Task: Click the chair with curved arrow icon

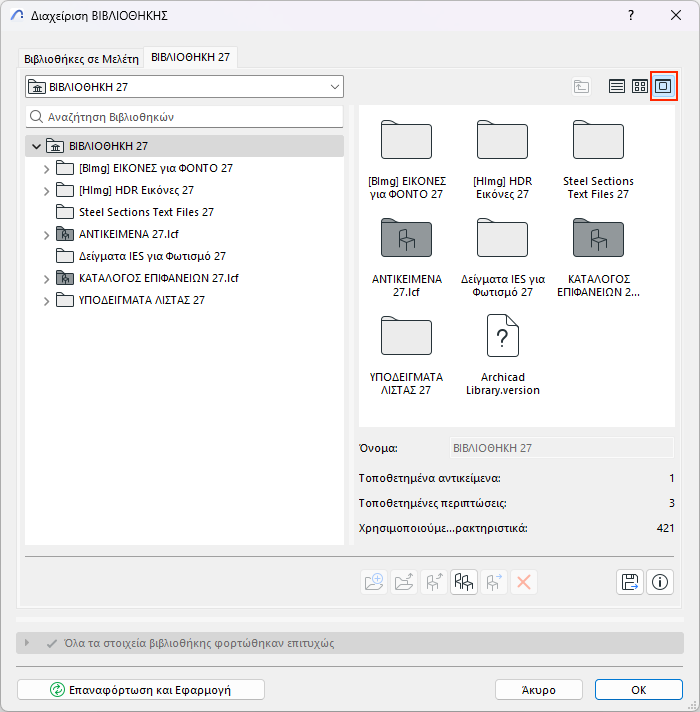Action: tap(434, 582)
